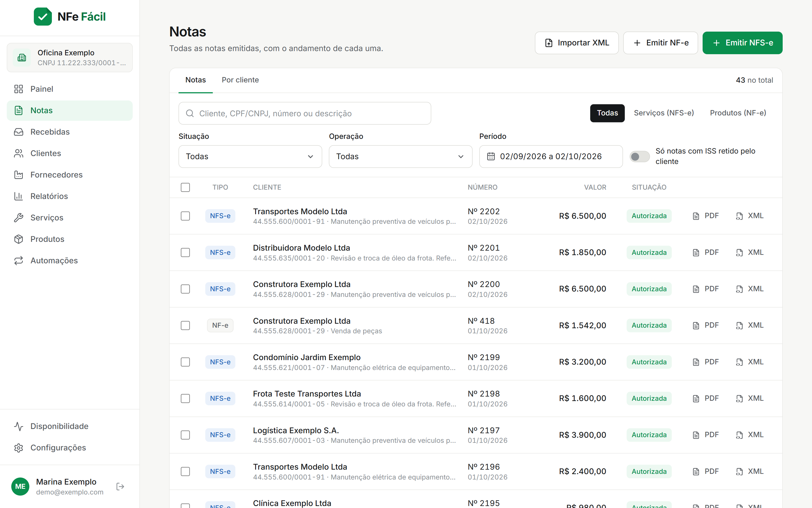Filter by Serviços (NFS-e)

[664, 113]
